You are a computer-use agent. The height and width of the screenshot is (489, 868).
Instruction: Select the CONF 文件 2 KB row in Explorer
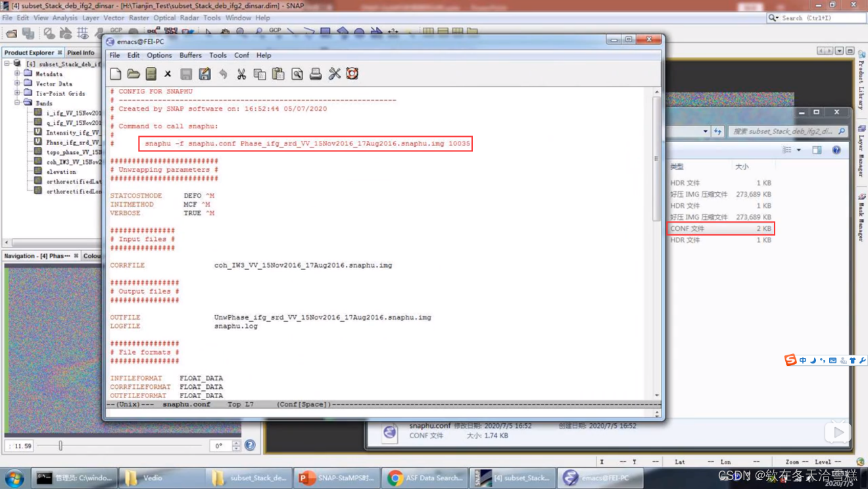pyautogui.click(x=721, y=228)
